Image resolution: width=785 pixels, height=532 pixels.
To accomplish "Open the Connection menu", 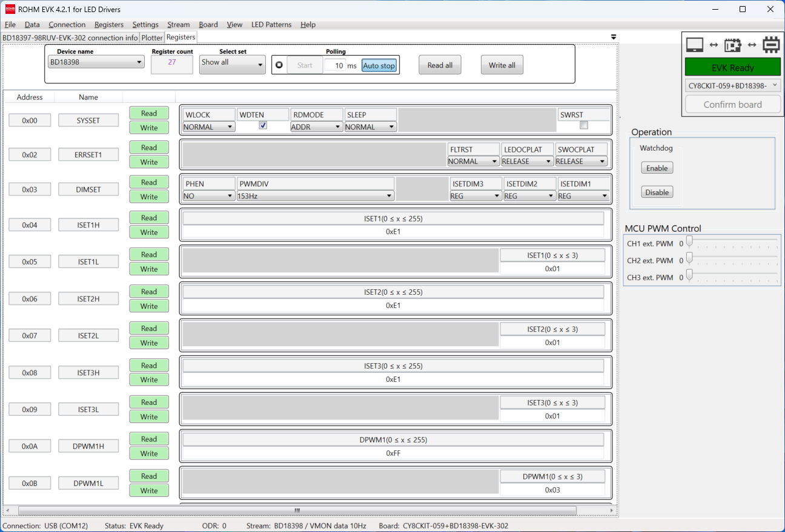I will [67, 25].
